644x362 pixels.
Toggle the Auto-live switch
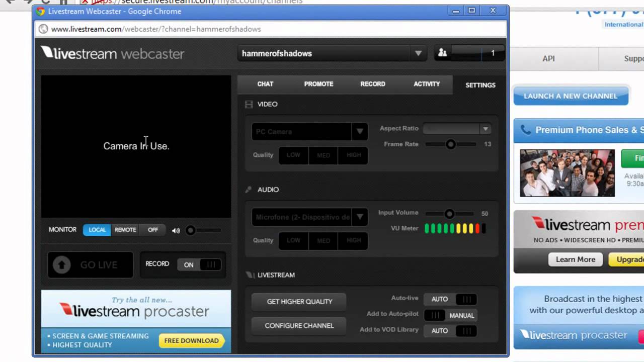coord(450,299)
